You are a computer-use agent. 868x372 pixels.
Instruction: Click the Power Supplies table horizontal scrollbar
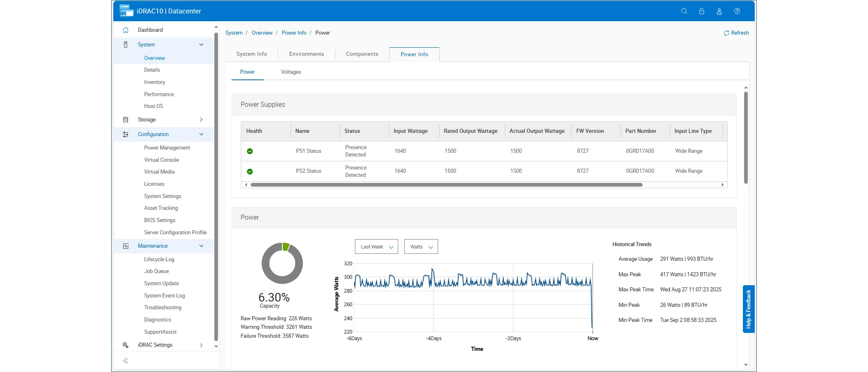pyautogui.click(x=447, y=185)
